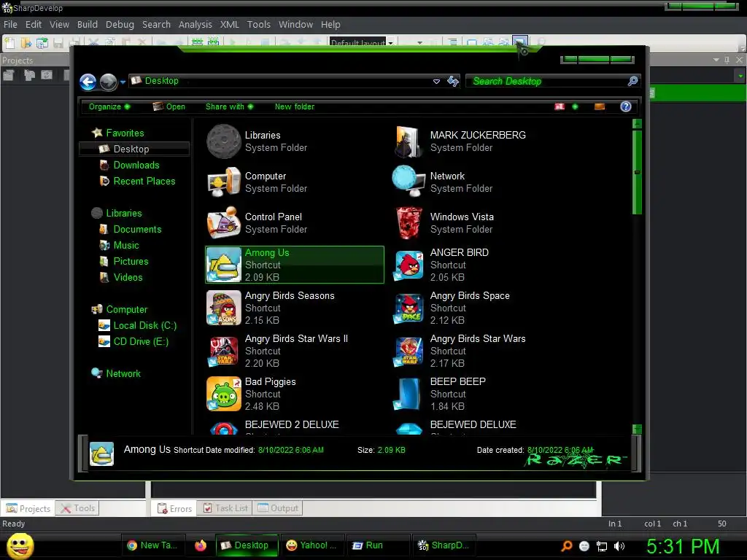
Task: Select the MARK ZUCKERBERG folder icon
Action: (x=409, y=141)
